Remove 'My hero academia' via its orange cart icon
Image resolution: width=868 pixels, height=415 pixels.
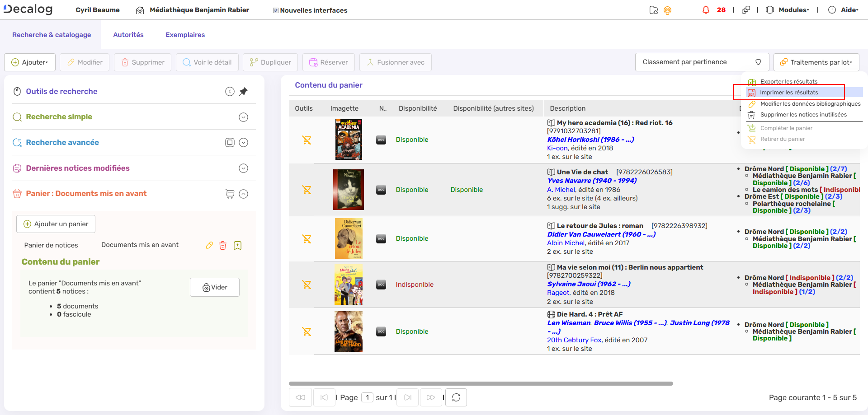point(307,140)
